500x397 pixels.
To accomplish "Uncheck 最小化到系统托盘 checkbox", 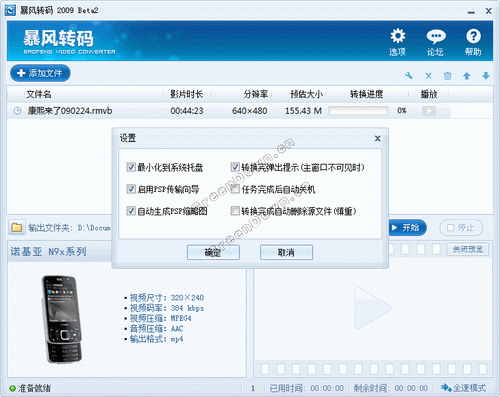I will click(131, 167).
